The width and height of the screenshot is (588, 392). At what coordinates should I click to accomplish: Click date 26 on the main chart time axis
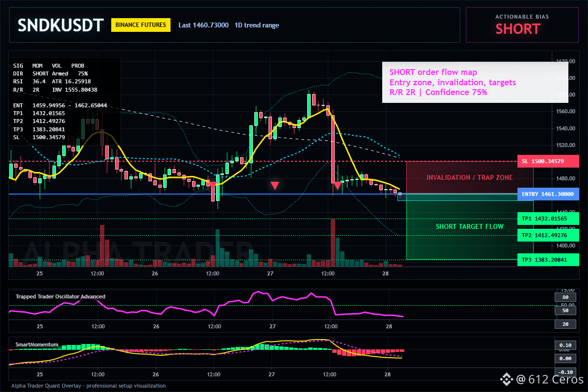point(155,273)
